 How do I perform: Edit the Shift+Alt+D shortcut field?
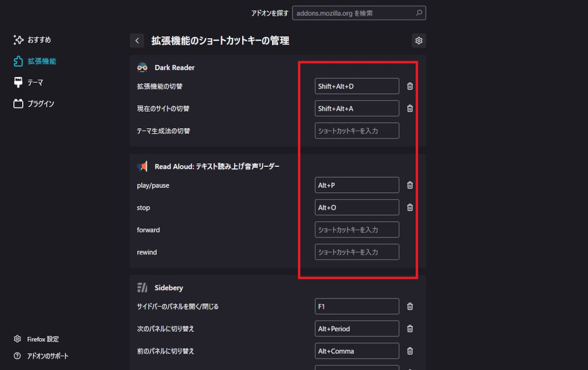coord(357,86)
